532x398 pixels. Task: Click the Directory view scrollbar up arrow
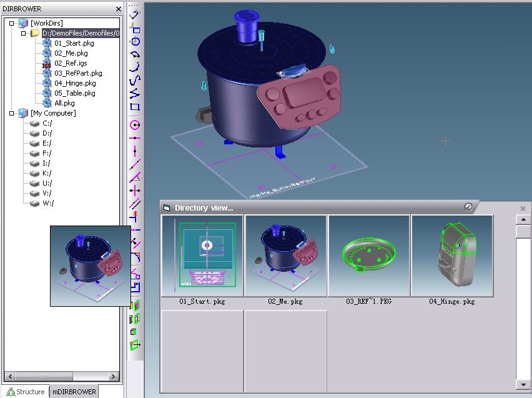523,220
